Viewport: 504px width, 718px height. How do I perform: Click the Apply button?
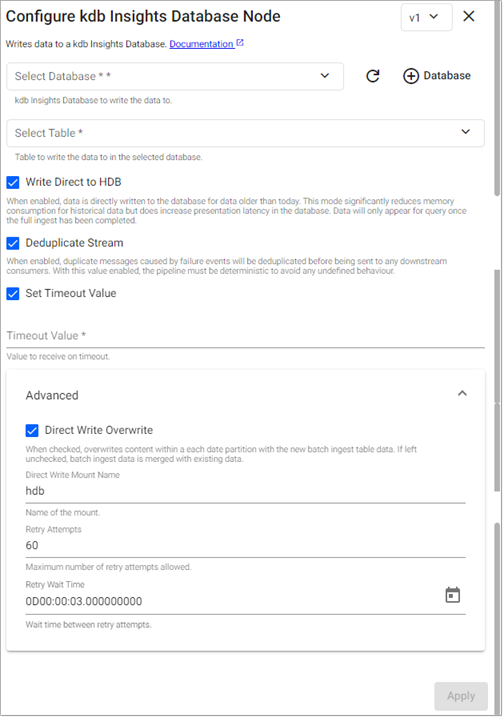tap(461, 696)
